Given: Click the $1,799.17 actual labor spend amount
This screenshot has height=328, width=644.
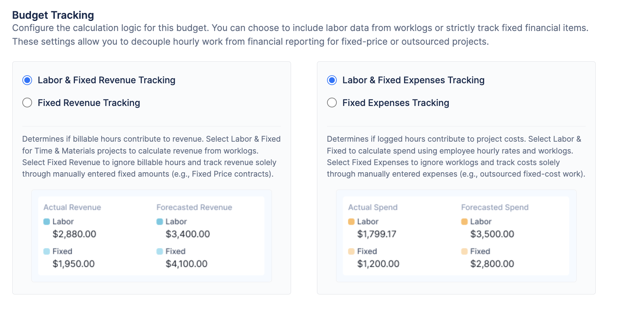Looking at the screenshot, I should click(377, 234).
